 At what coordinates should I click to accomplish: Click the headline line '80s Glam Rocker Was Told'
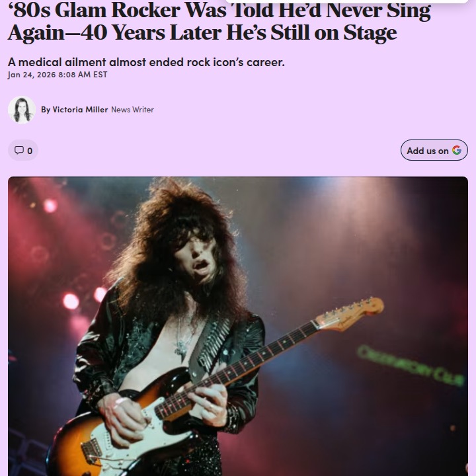[x=142, y=10]
